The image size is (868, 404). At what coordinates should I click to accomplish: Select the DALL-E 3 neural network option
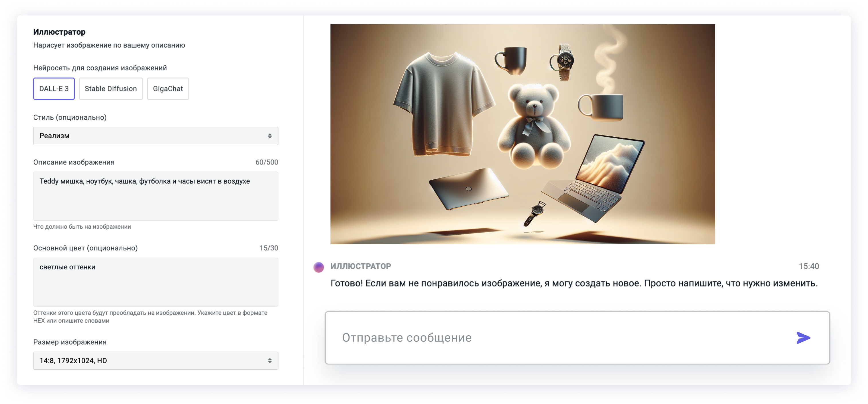tap(54, 89)
